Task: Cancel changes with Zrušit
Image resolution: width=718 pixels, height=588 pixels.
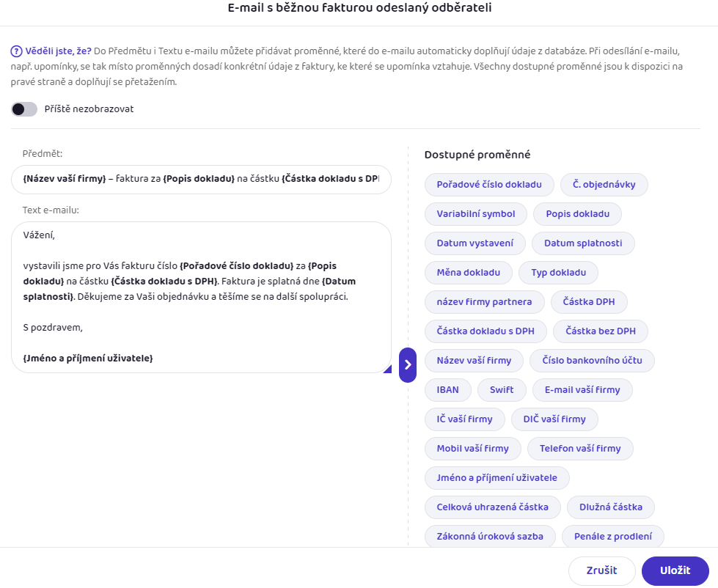Action: tap(601, 570)
